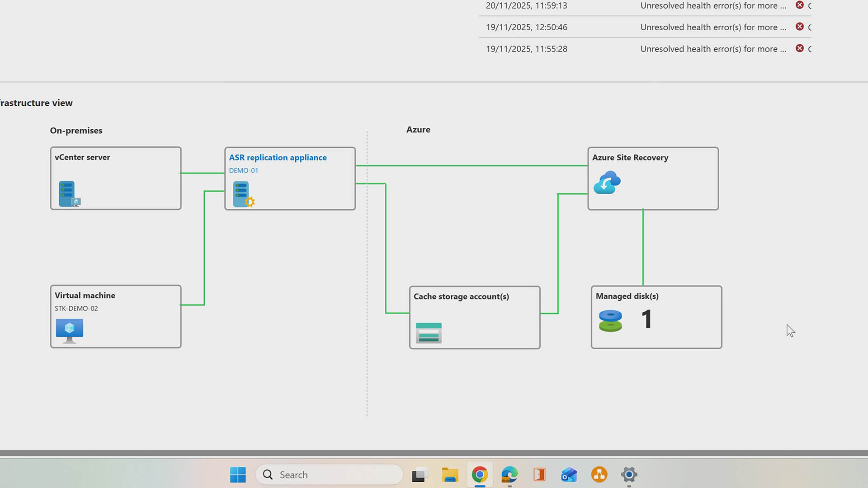Click the Windows taskbar Search field
The height and width of the screenshot is (488, 868).
[329, 475]
